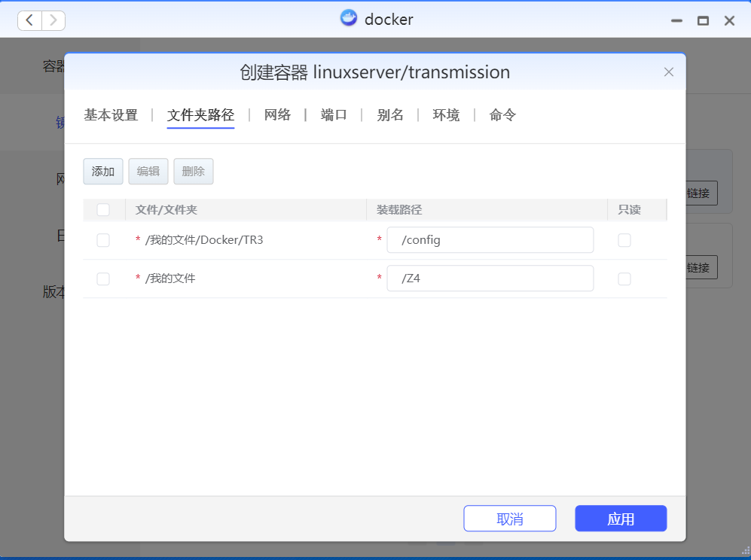Focus the /config mount path field

click(490, 240)
